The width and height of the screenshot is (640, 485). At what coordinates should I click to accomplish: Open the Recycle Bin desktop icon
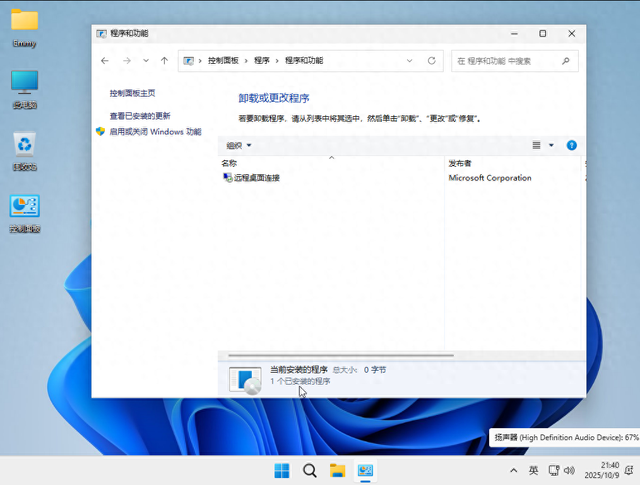pos(24,145)
